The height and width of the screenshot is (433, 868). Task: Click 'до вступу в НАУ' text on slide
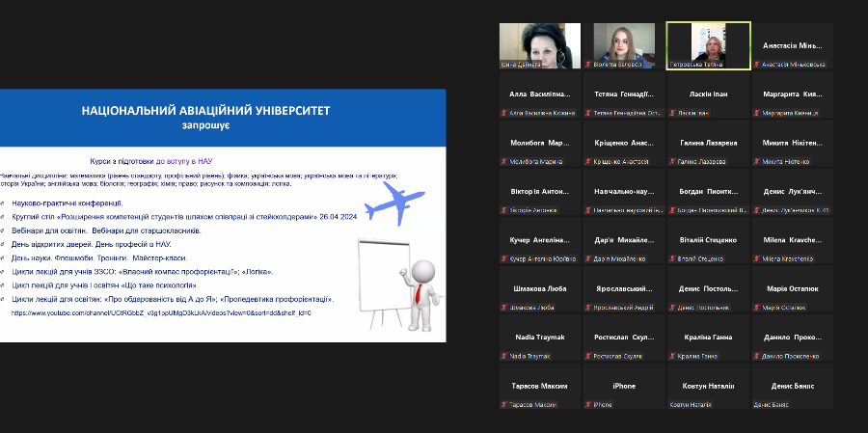coord(184,161)
